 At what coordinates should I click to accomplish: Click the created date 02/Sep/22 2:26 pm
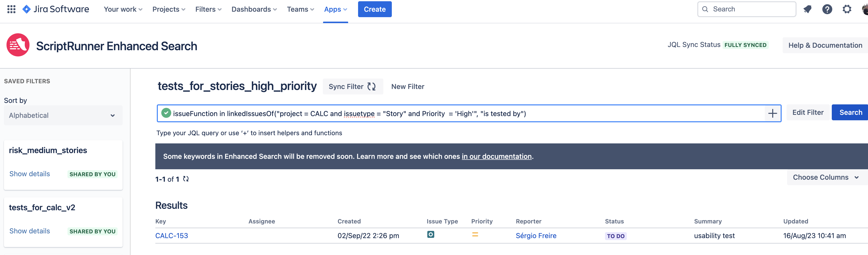coord(368,236)
